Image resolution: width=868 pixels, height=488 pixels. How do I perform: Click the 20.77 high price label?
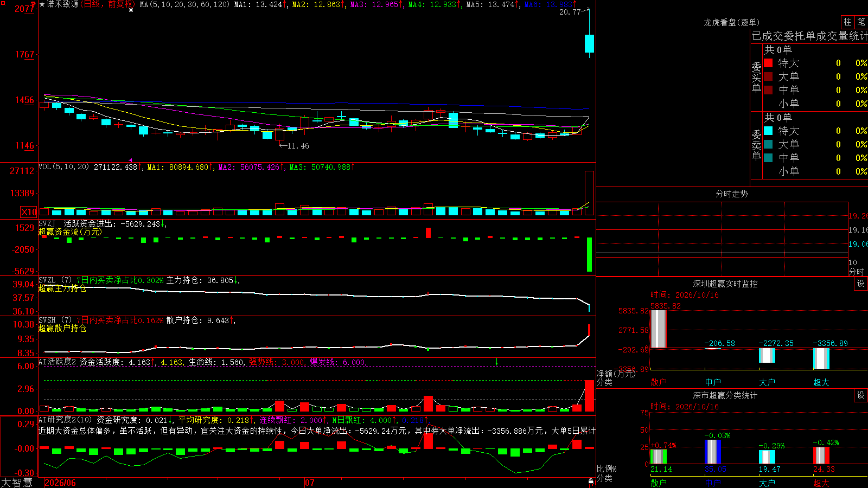(570, 12)
